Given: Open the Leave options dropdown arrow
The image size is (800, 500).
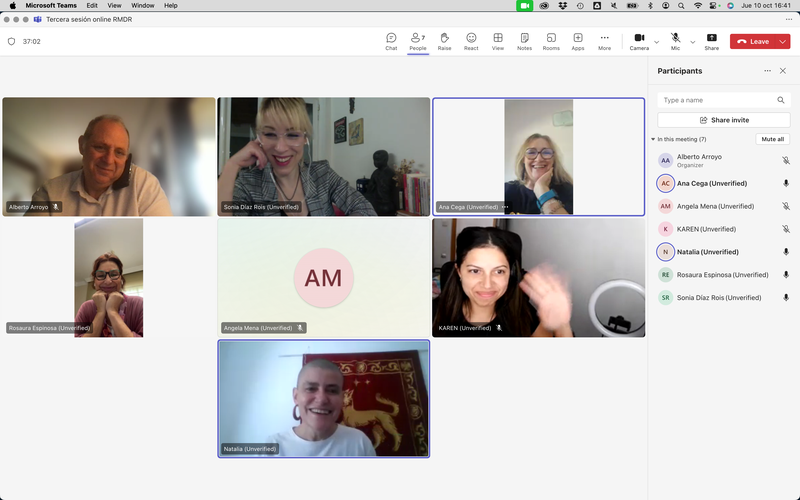Looking at the screenshot, I should [x=783, y=41].
